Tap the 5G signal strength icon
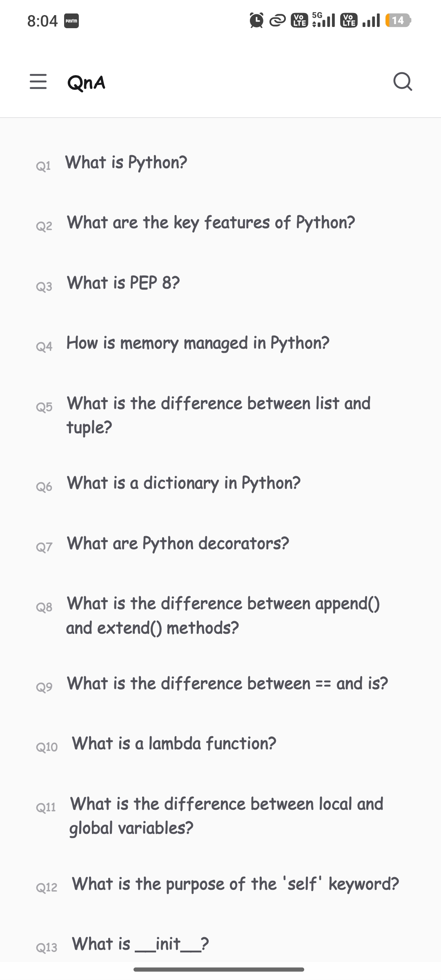Image resolution: width=441 pixels, height=980 pixels. tap(323, 20)
